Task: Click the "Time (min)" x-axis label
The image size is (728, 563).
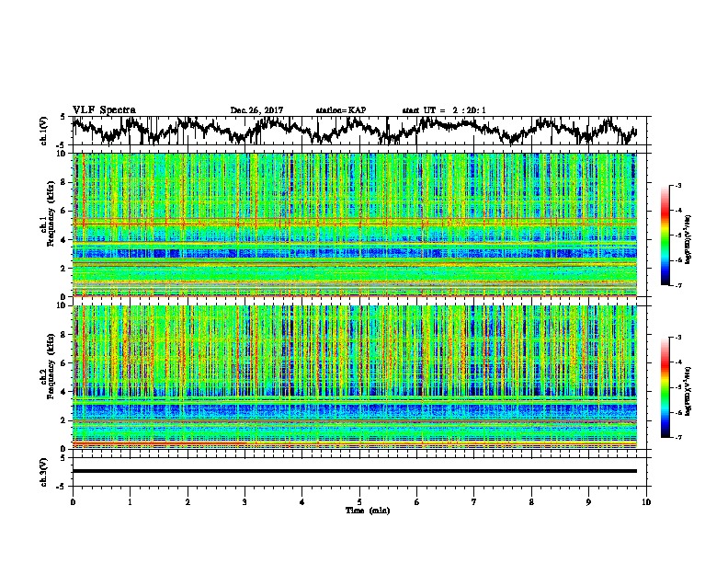Action: point(368,511)
